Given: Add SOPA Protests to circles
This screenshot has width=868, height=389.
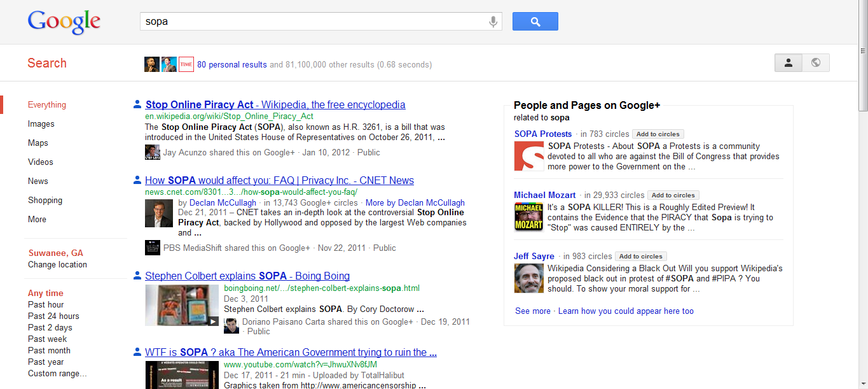Looking at the screenshot, I should coord(658,134).
